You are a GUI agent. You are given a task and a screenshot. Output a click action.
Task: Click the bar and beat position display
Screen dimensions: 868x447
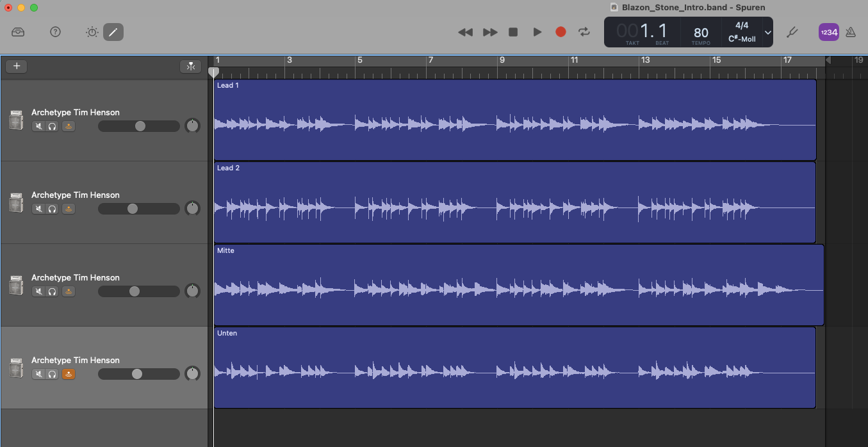coord(643,31)
